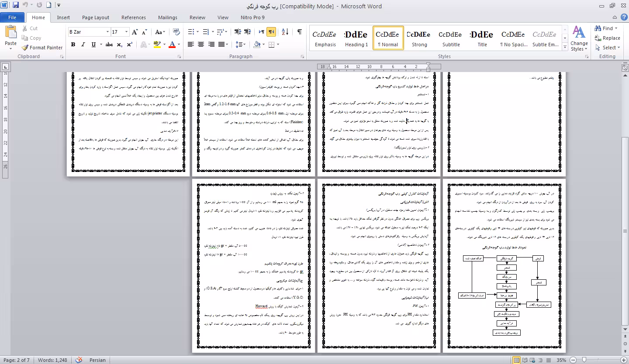Open the line spacing dropdown
This screenshot has height=364, width=629.
(241, 45)
